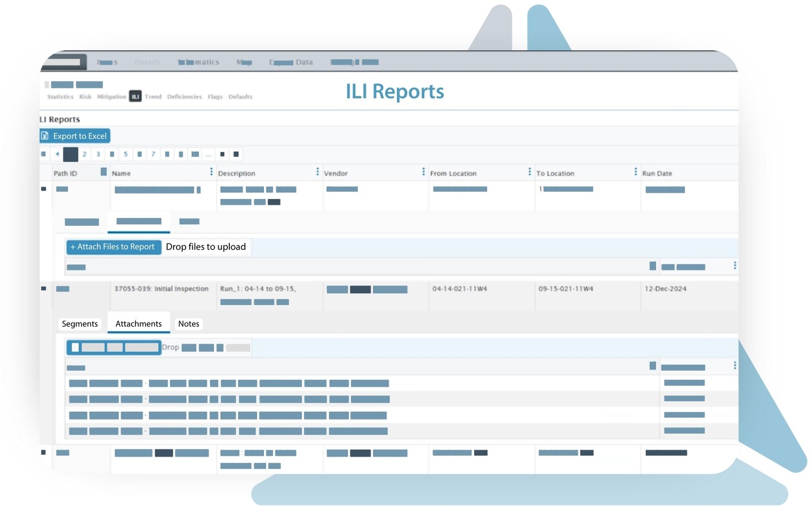This screenshot has width=812, height=506.
Task: Open the Attachments tab
Action: 139,324
